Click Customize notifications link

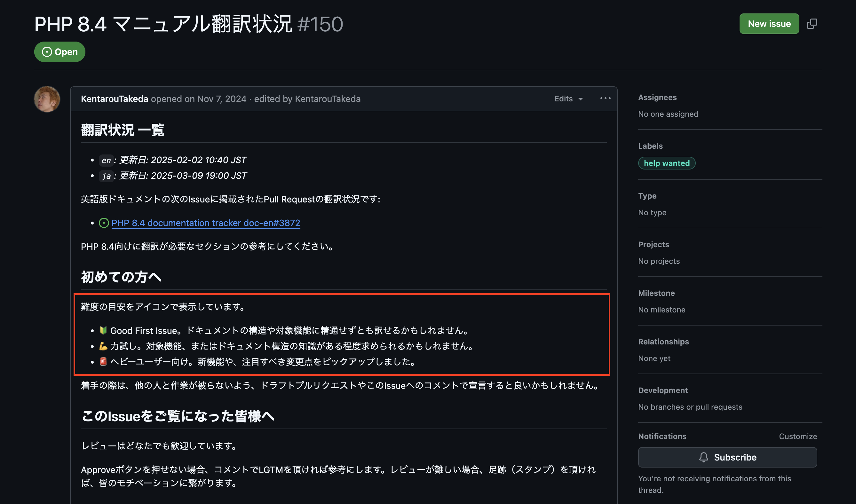[x=798, y=437]
